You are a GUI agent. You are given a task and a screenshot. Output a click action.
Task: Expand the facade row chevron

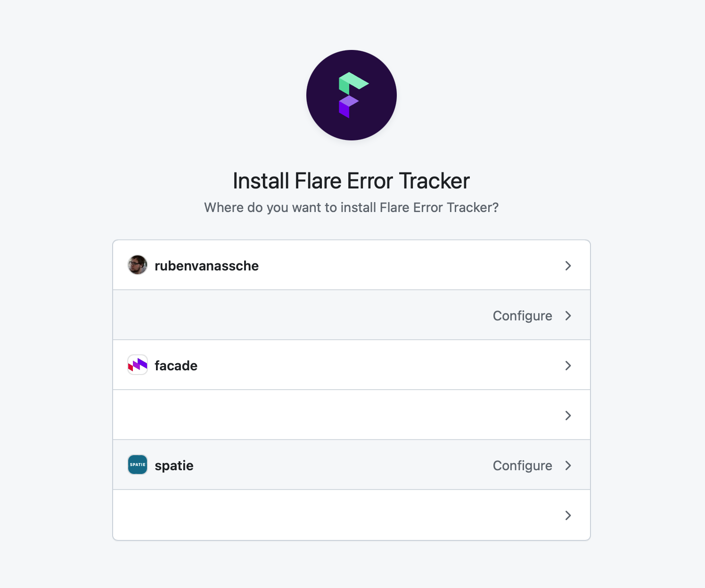568,366
